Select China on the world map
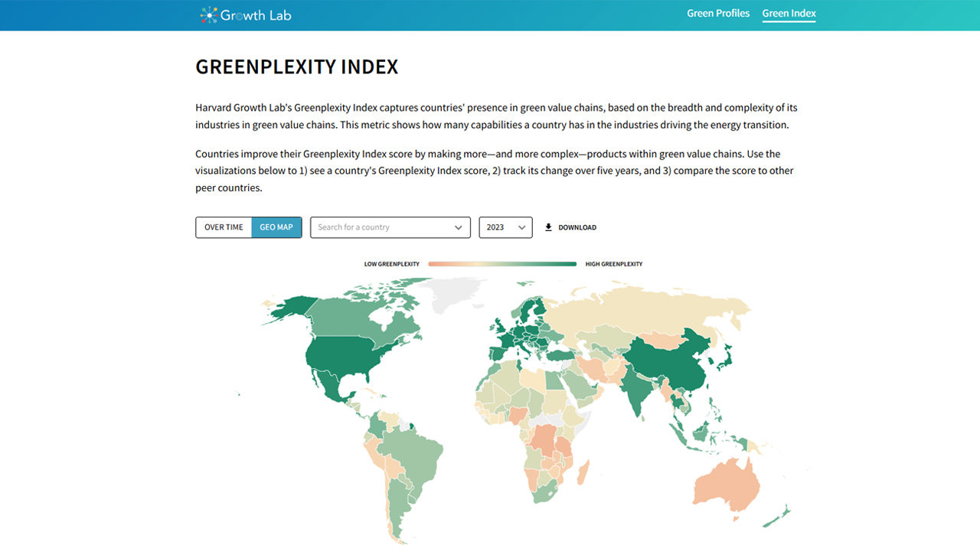 coord(666,360)
